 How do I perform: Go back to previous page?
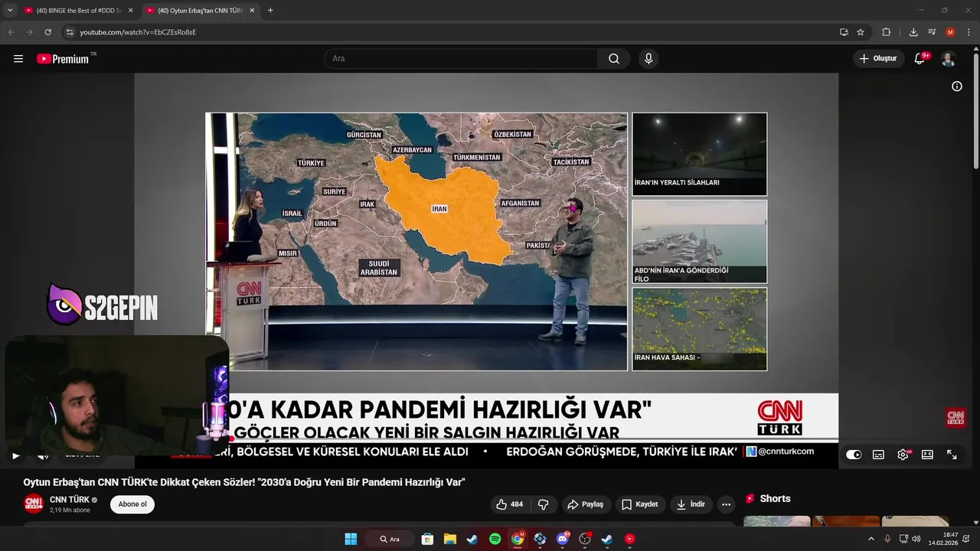(11, 32)
